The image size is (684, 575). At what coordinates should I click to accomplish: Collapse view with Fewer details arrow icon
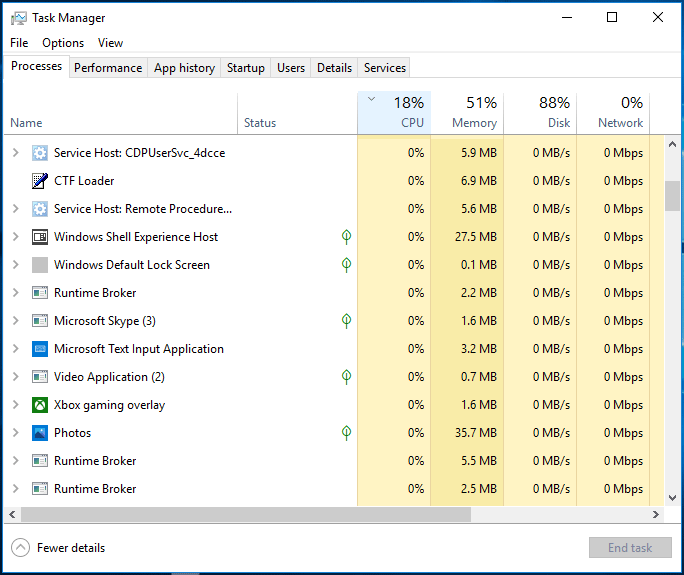pyautogui.click(x=21, y=548)
